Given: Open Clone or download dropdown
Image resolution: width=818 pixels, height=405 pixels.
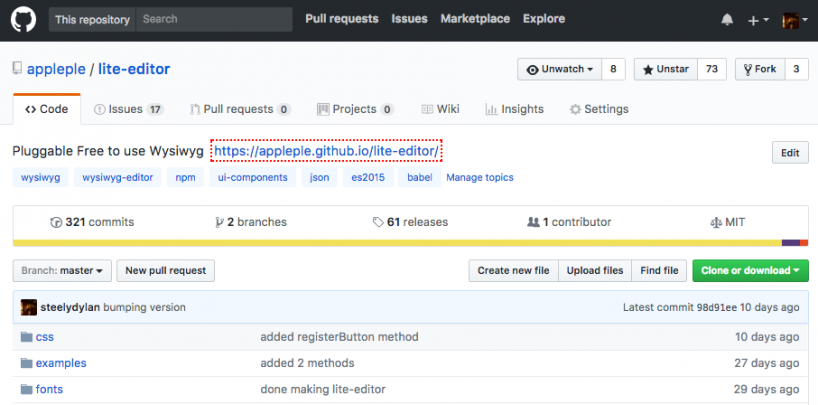Looking at the screenshot, I should (x=749, y=270).
